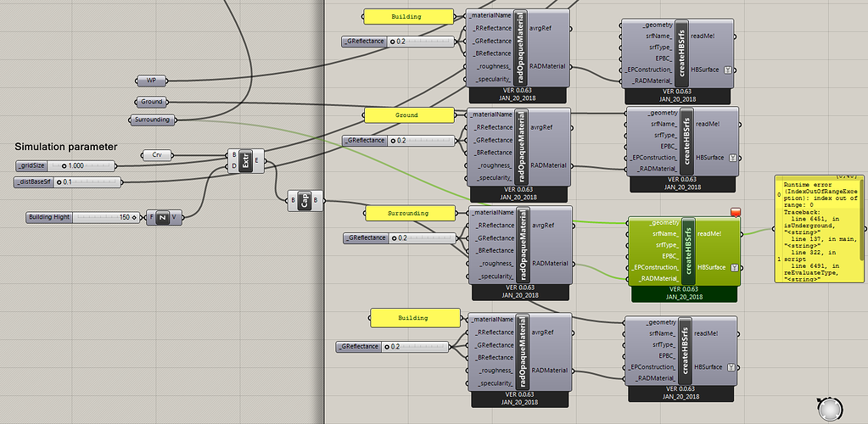
Task: Select the radOpaqueMaterial component beside the Surrounding panel
Action: point(520,245)
